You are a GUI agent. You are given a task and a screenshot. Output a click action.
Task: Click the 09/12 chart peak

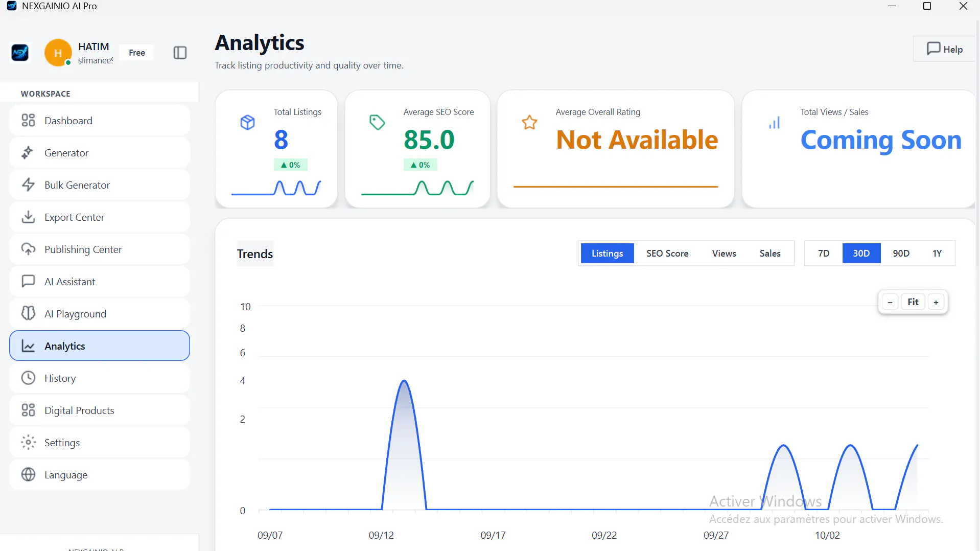tap(404, 381)
